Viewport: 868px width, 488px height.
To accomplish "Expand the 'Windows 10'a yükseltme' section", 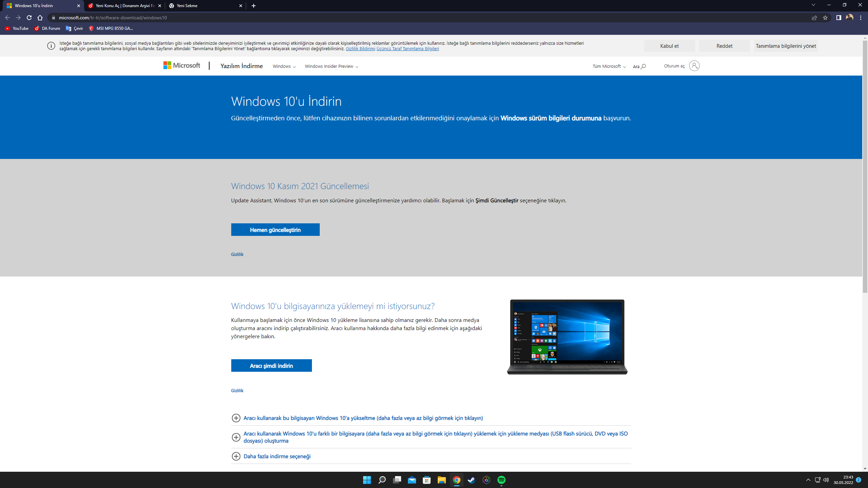I will [363, 418].
